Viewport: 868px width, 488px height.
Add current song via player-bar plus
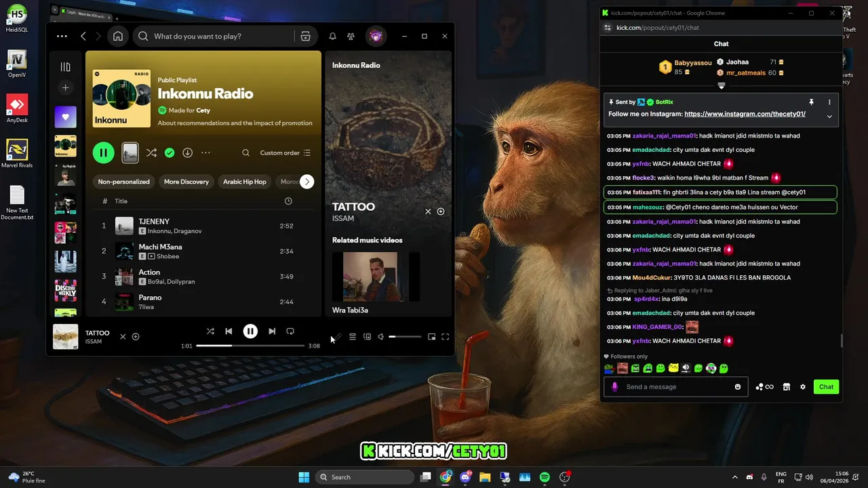coord(136,337)
